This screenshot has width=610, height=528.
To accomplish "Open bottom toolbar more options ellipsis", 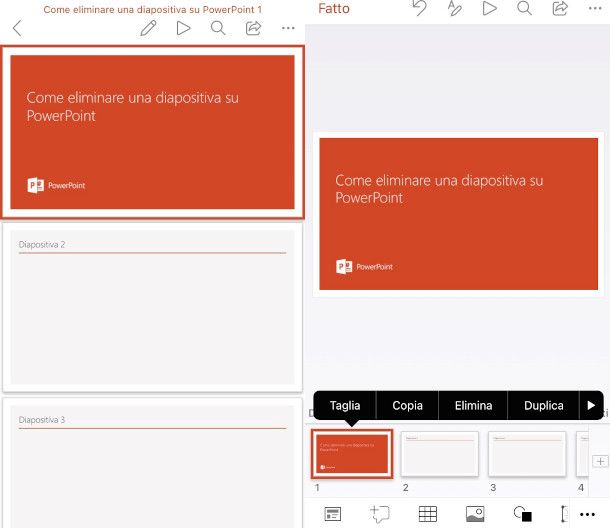I will coord(587,514).
